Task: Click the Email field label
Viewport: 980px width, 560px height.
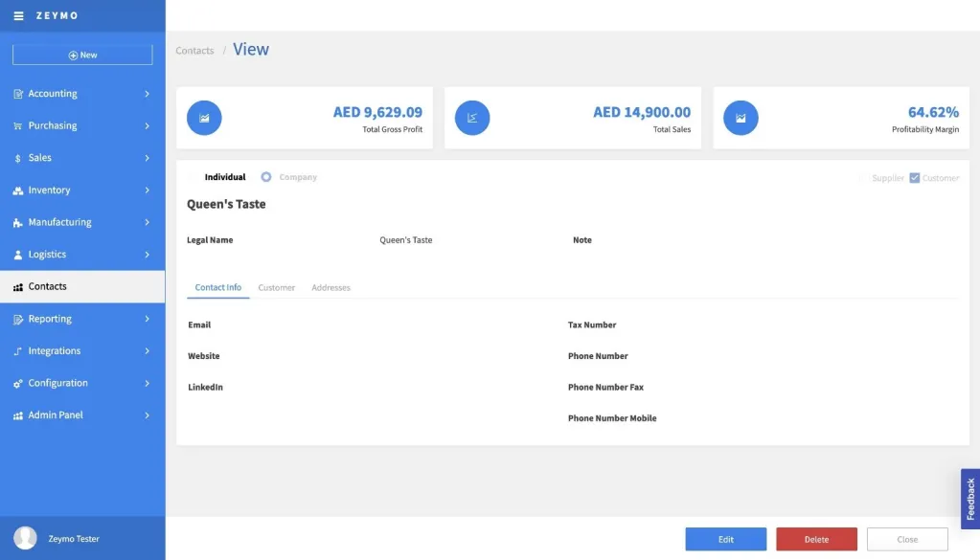Action: [x=199, y=325]
